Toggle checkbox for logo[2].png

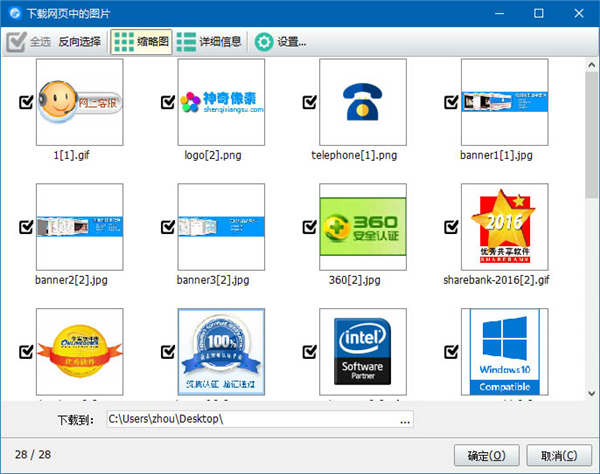pos(168,102)
